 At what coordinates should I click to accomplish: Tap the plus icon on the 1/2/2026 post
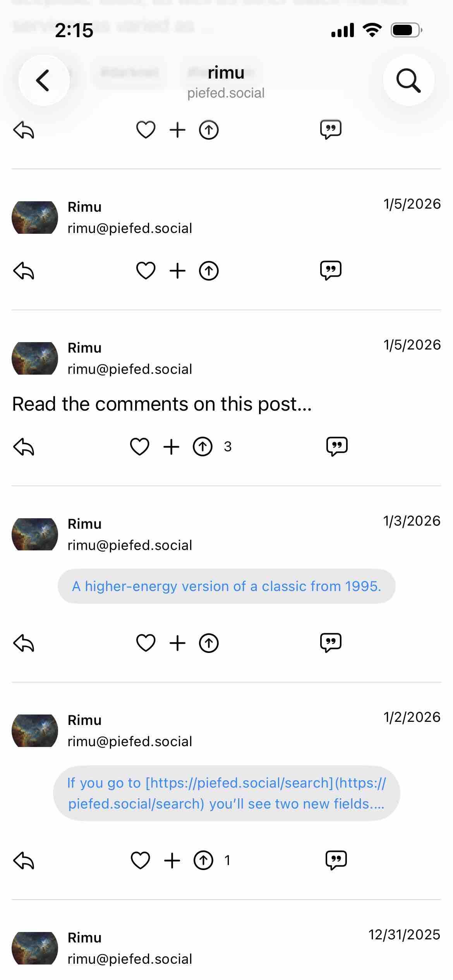172,860
